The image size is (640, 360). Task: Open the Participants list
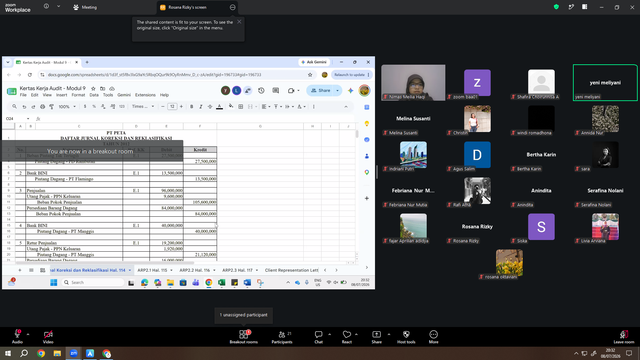tap(282, 337)
